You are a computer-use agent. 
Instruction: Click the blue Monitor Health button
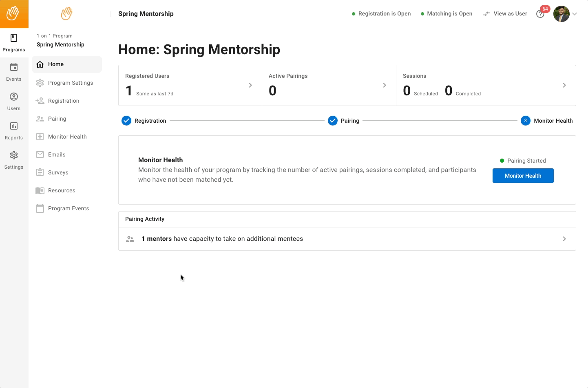coord(523,176)
